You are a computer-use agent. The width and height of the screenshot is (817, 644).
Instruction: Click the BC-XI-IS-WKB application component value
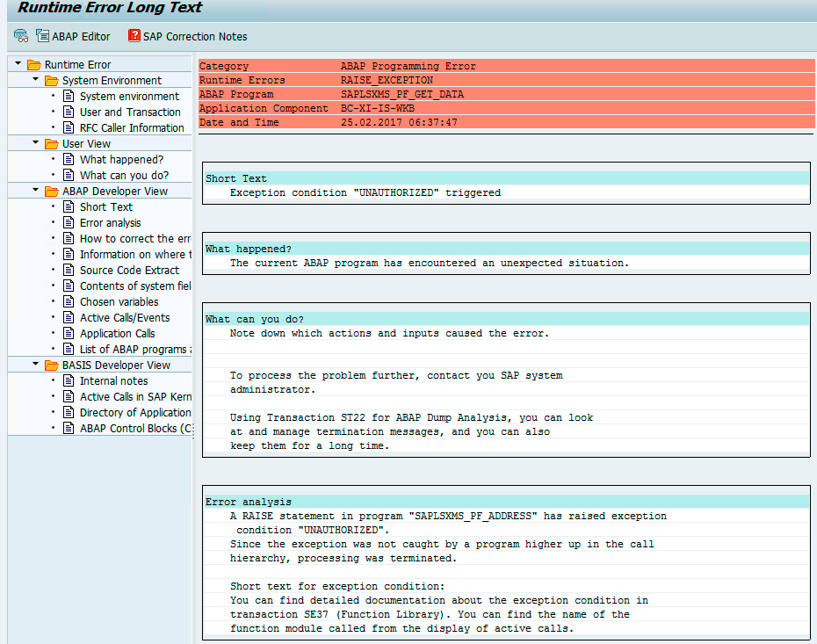[x=378, y=108]
